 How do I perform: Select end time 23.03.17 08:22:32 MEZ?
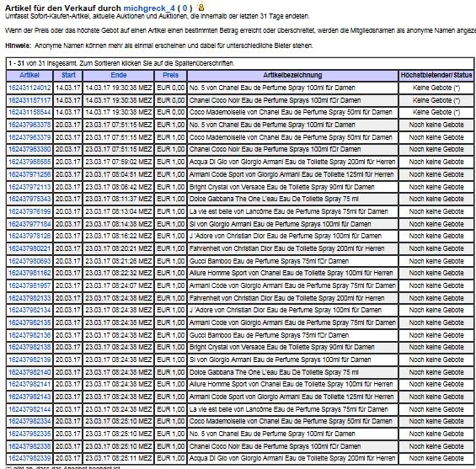(119, 273)
